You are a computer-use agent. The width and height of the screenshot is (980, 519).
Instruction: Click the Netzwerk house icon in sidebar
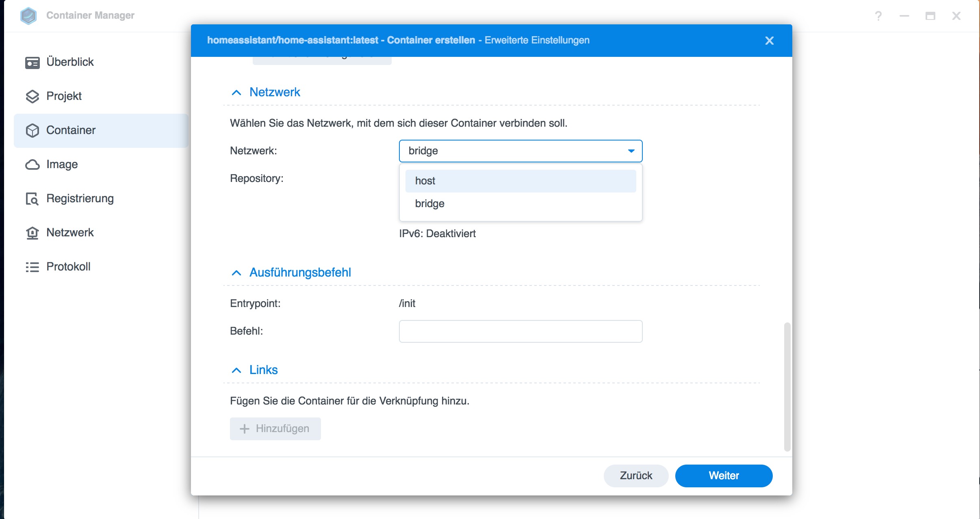coord(32,233)
